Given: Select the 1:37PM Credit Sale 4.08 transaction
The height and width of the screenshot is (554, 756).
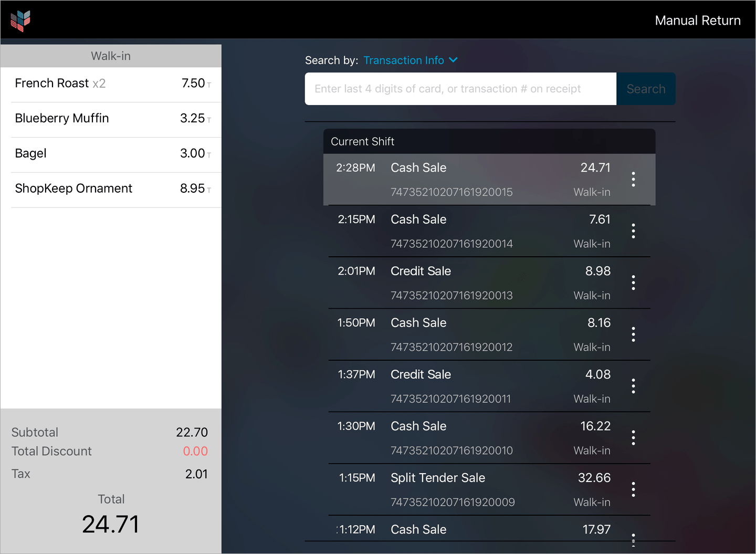Looking at the screenshot, I should 489,386.
